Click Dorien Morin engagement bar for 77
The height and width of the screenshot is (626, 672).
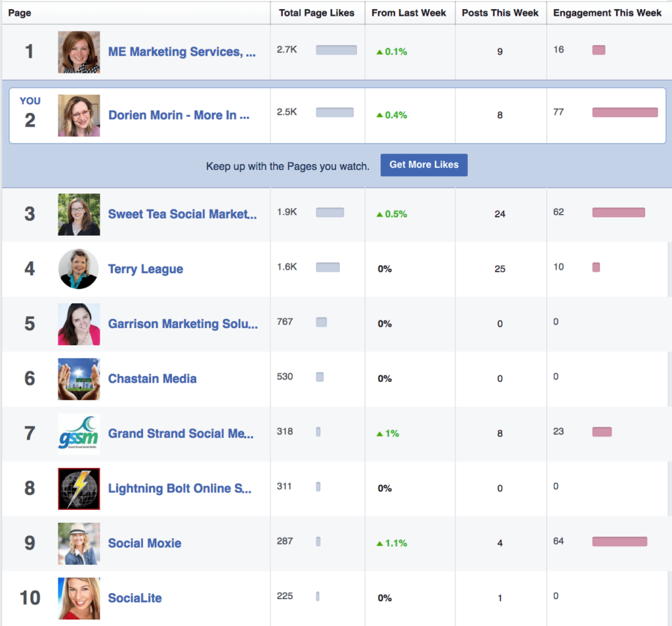pos(625,112)
